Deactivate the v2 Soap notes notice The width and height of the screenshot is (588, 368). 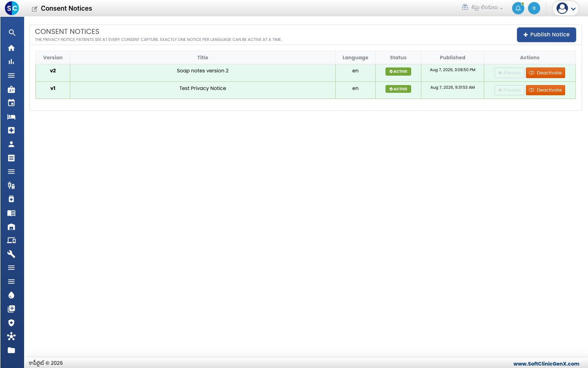tap(545, 73)
